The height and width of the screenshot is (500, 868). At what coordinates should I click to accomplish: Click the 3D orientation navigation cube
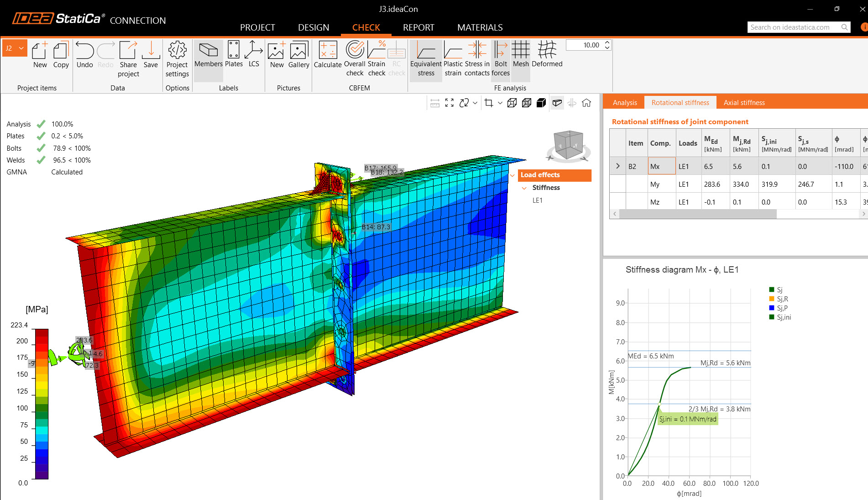tap(568, 146)
